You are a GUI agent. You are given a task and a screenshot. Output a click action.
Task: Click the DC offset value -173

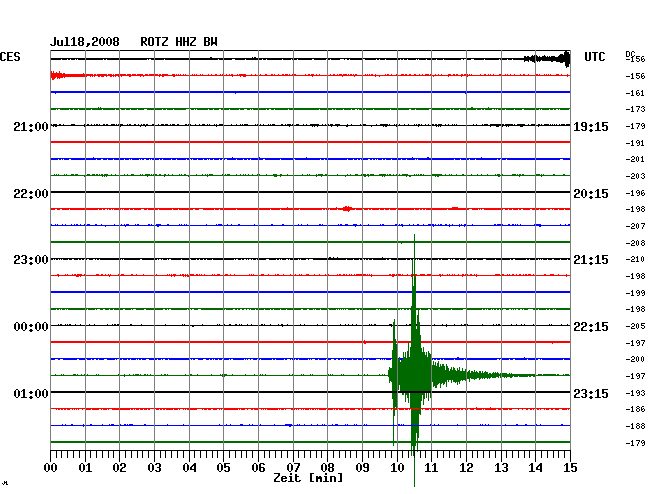pyautogui.click(x=635, y=109)
